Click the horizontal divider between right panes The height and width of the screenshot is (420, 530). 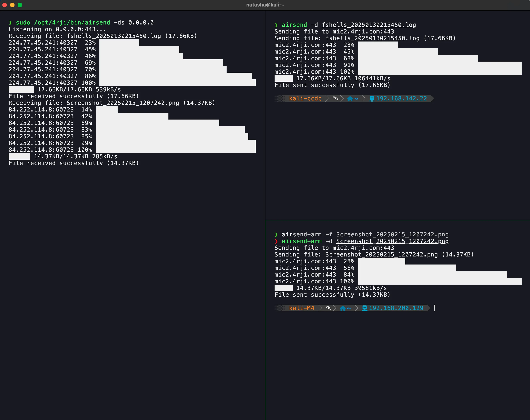[397, 220]
